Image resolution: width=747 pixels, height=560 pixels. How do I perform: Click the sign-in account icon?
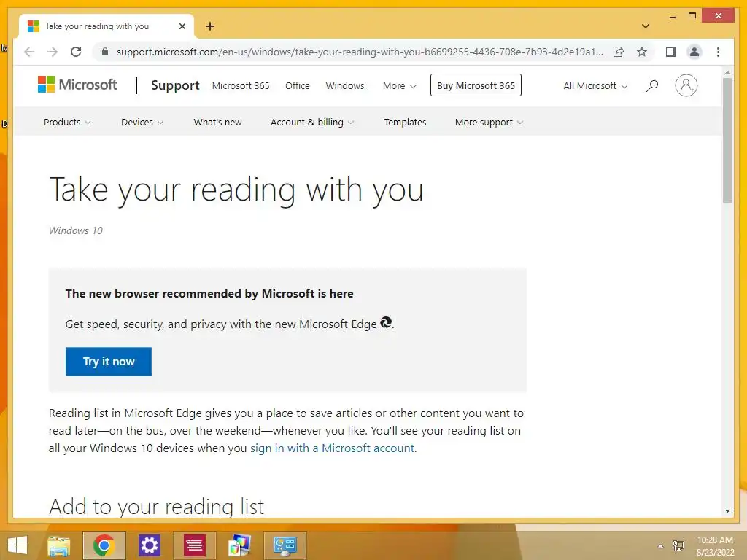(686, 85)
